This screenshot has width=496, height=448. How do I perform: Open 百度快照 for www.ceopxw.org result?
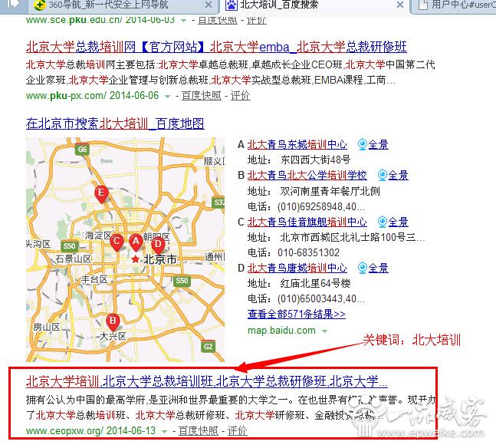[199, 431]
